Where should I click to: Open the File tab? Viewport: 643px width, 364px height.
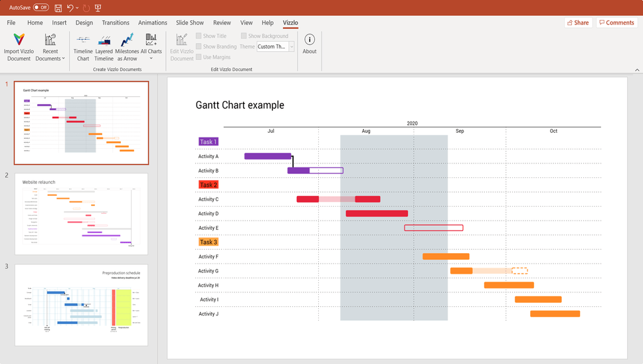click(x=11, y=23)
